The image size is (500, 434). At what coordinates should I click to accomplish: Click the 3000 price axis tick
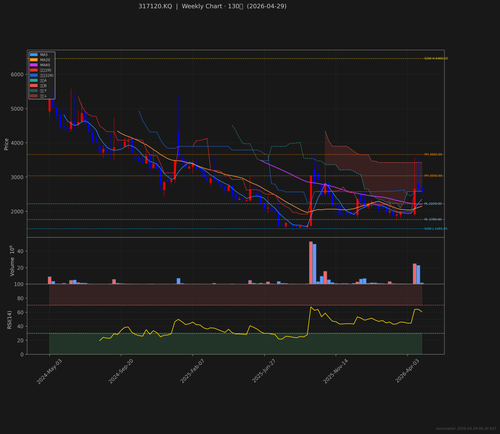pyautogui.click(x=17, y=177)
